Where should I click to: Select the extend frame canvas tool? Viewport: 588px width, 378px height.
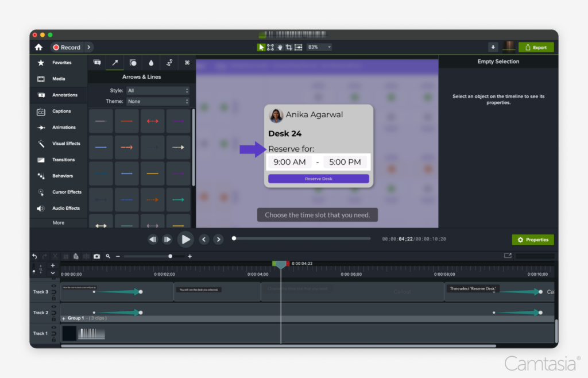click(x=299, y=47)
